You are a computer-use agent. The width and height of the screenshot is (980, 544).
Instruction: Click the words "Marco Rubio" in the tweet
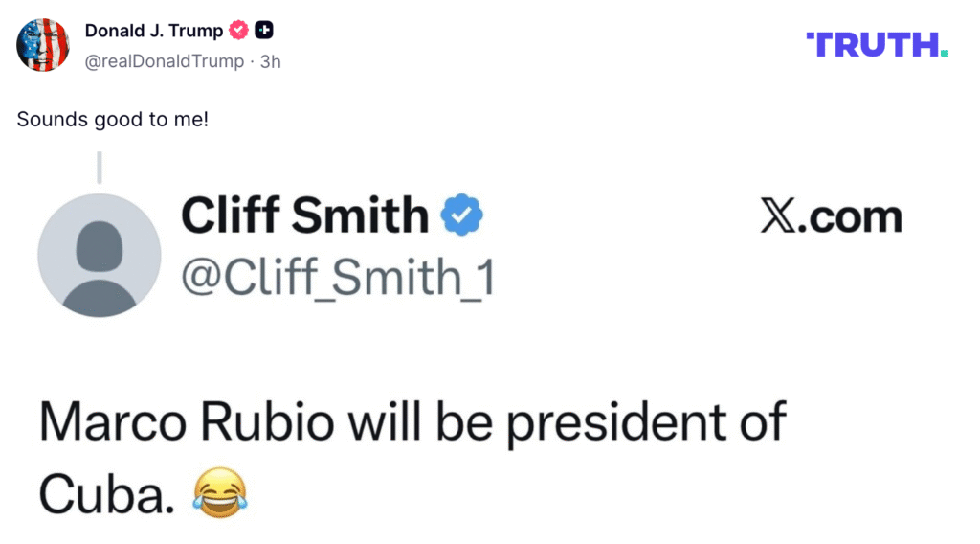click(x=191, y=424)
